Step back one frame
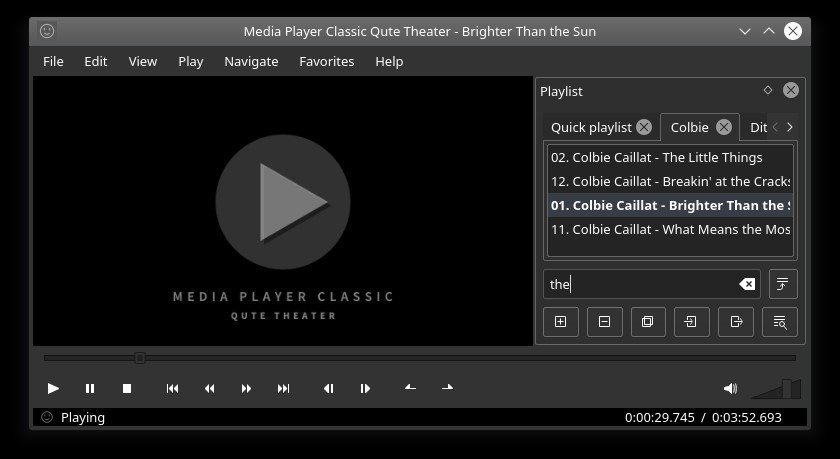840x459 pixels. tap(328, 388)
